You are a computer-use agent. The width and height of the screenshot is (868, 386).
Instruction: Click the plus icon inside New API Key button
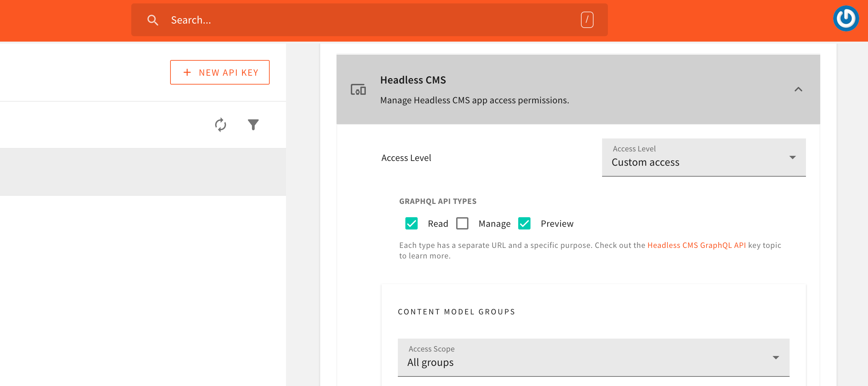coord(187,72)
